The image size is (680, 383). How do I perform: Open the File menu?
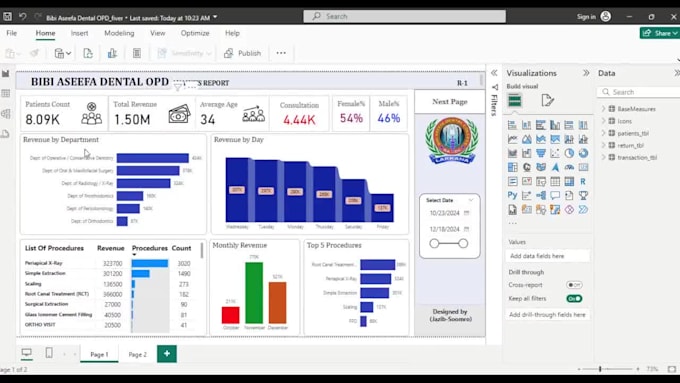click(12, 33)
